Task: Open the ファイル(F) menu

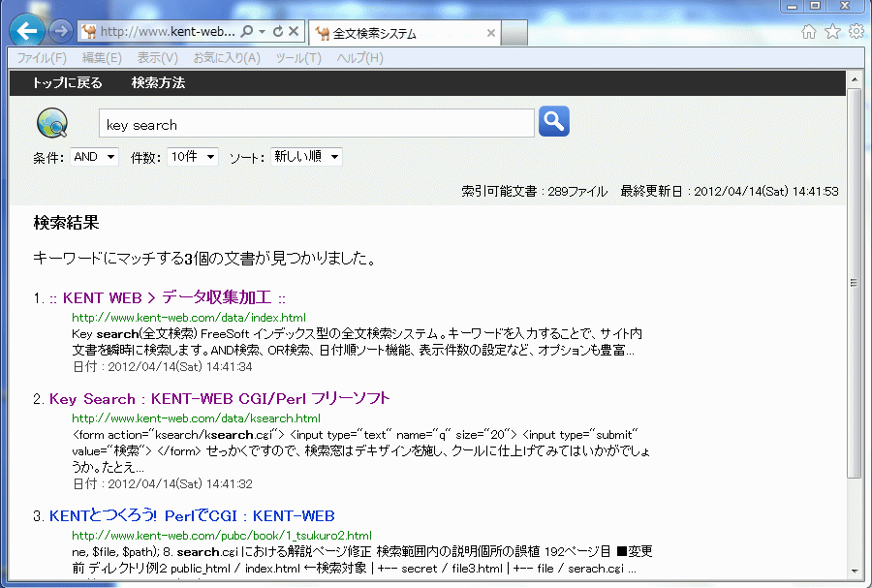Action: tap(41, 58)
